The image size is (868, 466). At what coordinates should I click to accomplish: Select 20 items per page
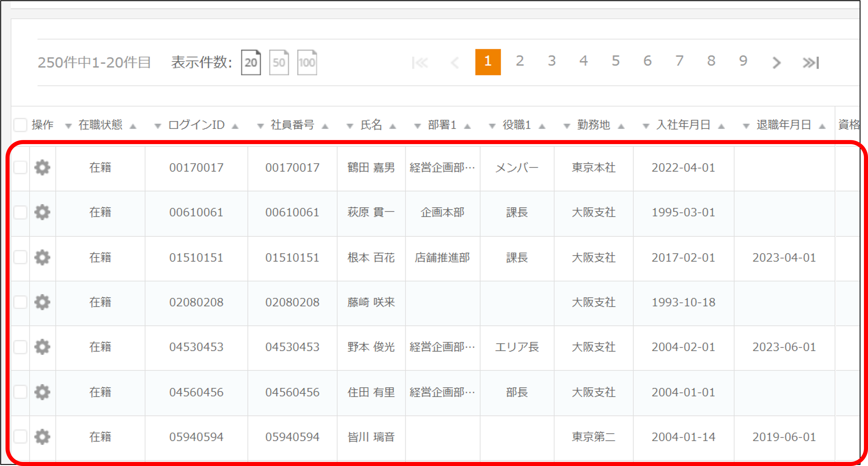click(x=251, y=62)
